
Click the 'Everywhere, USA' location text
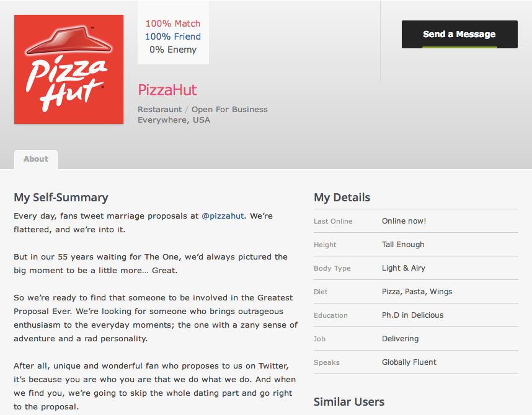174,120
